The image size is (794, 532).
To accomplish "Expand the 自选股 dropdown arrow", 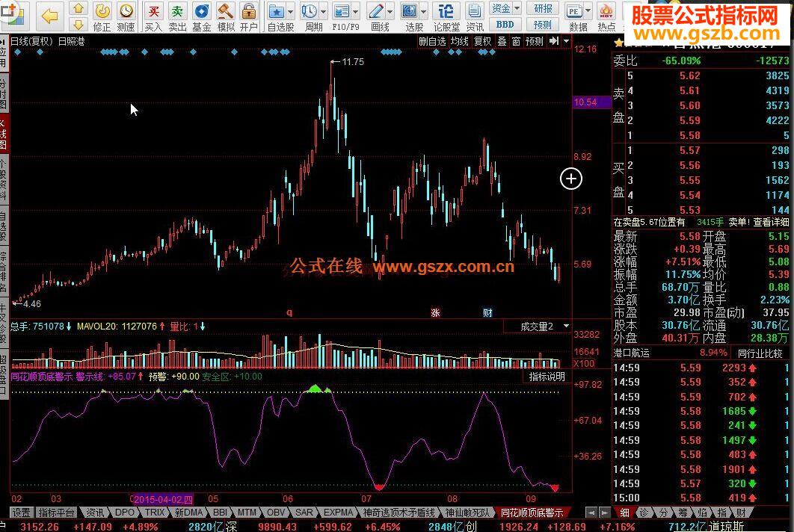I will pyautogui.click(x=291, y=11).
